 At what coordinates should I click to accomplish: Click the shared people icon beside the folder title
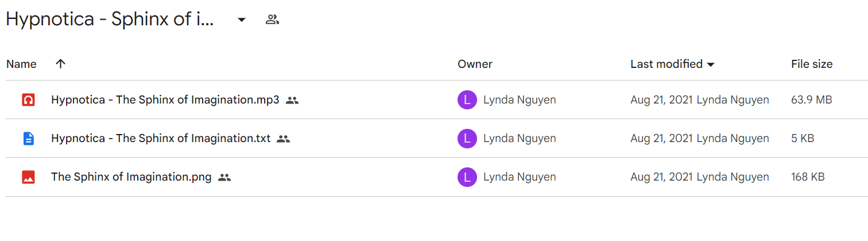tap(272, 20)
